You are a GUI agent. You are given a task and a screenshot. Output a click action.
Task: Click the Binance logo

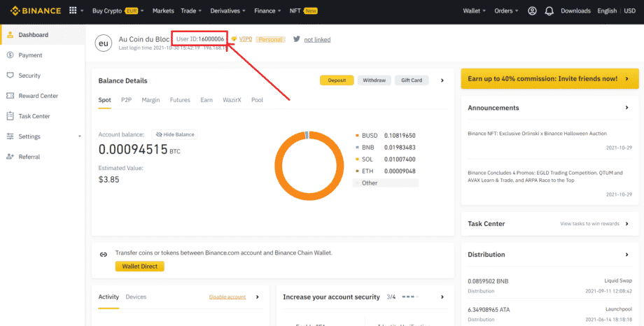point(36,10)
